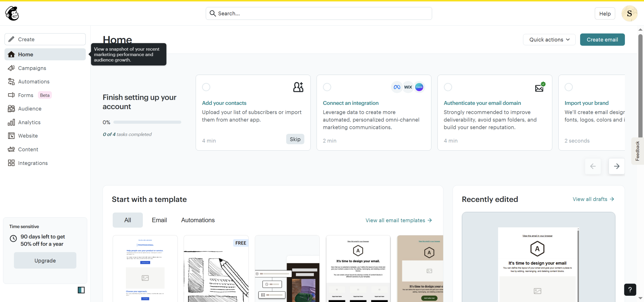This screenshot has width=644, height=302.
Task: Check Authenticate your email domain circle
Action: coord(448,87)
